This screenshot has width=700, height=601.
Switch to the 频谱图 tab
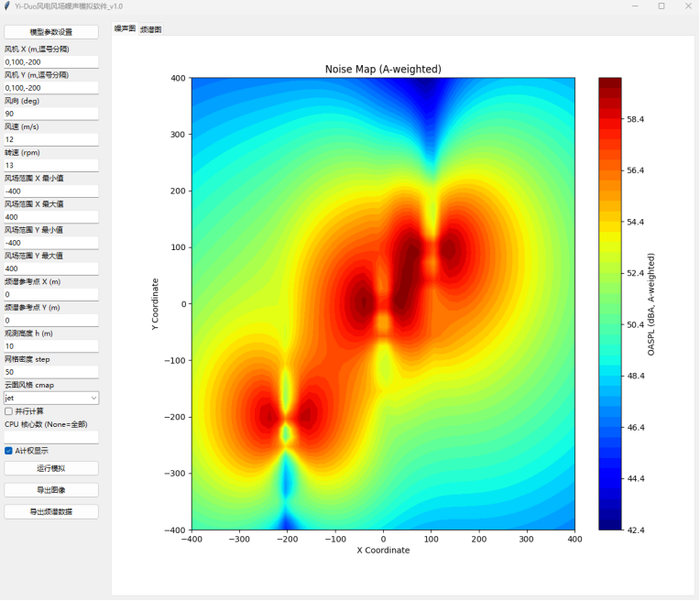pyautogui.click(x=150, y=29)
